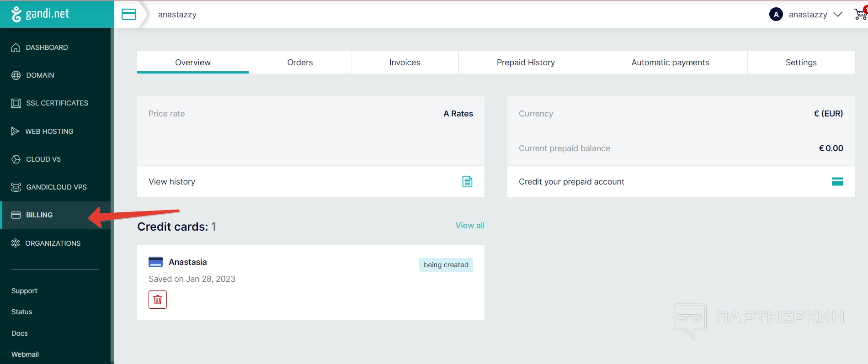Click the SSL Certificates icon

coord(16,103)
